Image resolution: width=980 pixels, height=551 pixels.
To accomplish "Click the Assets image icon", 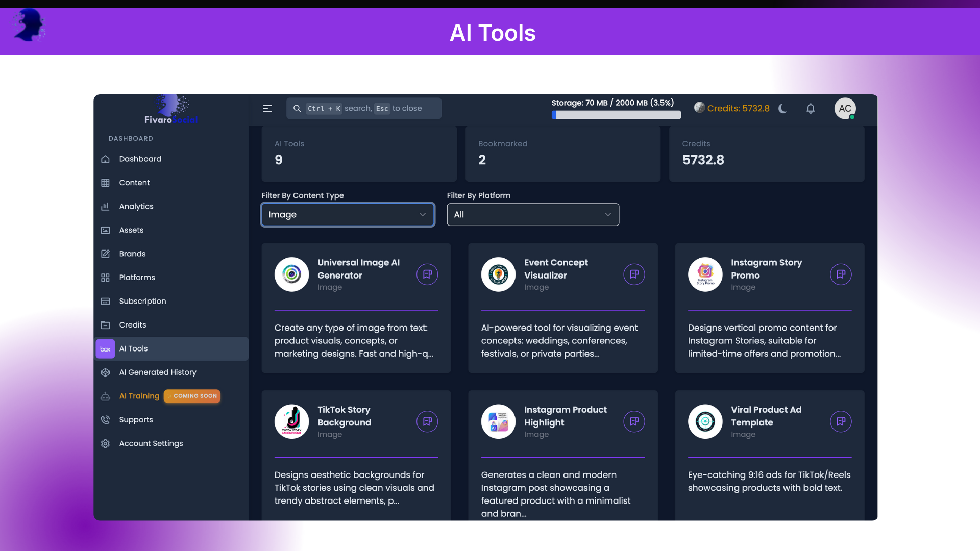I will 105,230.
